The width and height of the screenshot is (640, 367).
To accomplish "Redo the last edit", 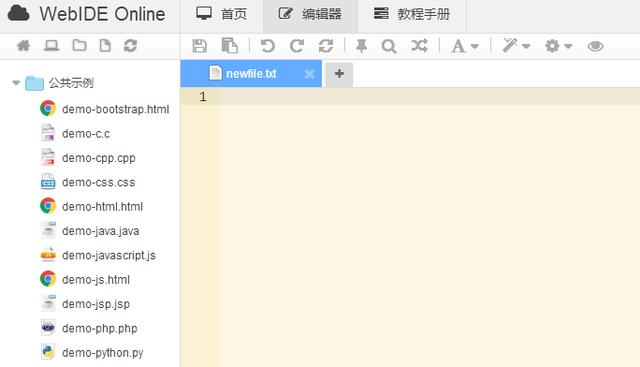I will point(297,46).
